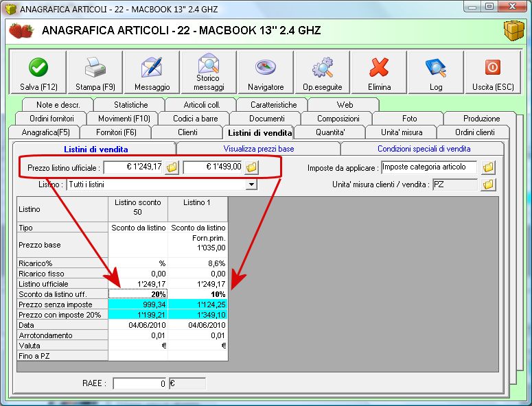
Task: Select the 10% Sconto da listino cell
Action: (198, 294)
